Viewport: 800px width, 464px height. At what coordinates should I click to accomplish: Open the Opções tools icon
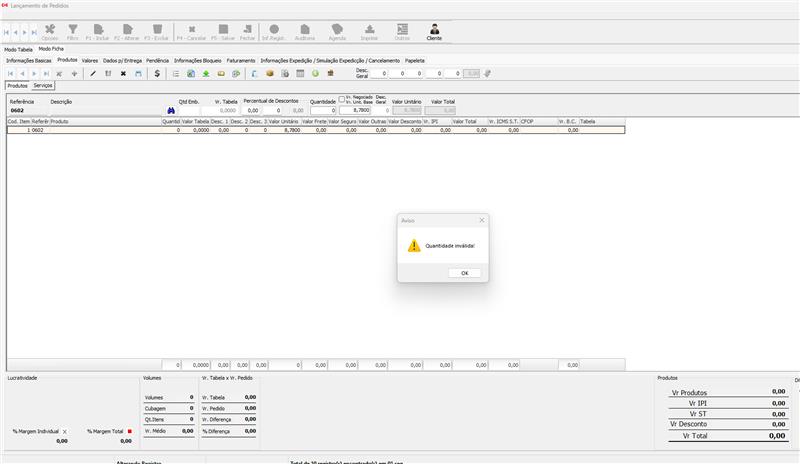50,31
